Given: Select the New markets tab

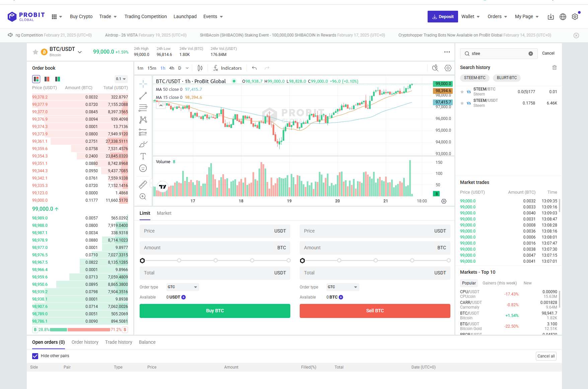Looking at the screenshot, I should point(528,283).
